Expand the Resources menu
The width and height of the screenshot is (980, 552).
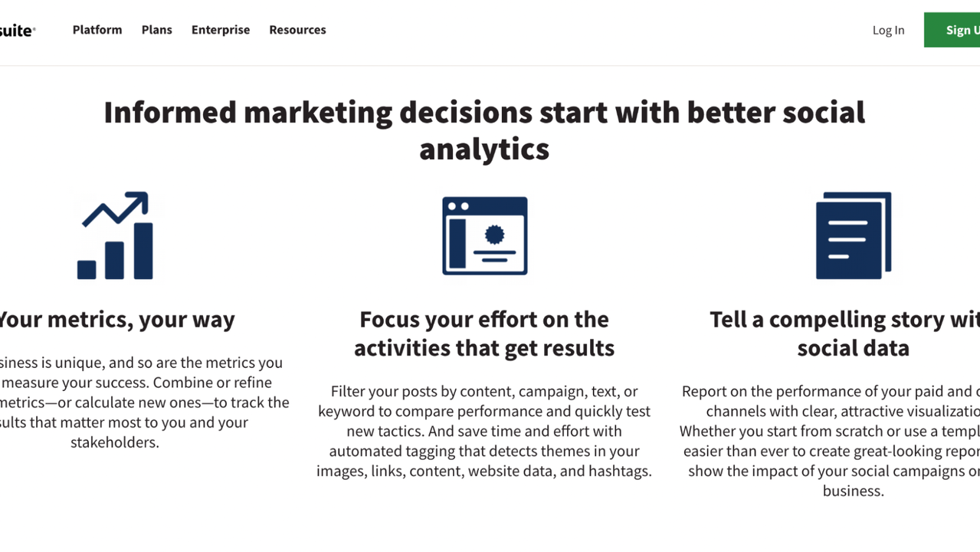tap(297, 30)
